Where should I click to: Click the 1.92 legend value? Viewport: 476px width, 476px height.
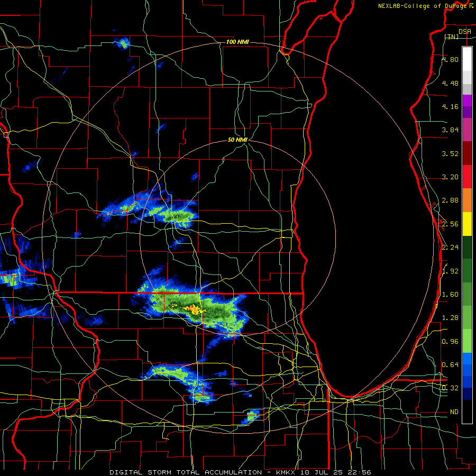(450, 271)
